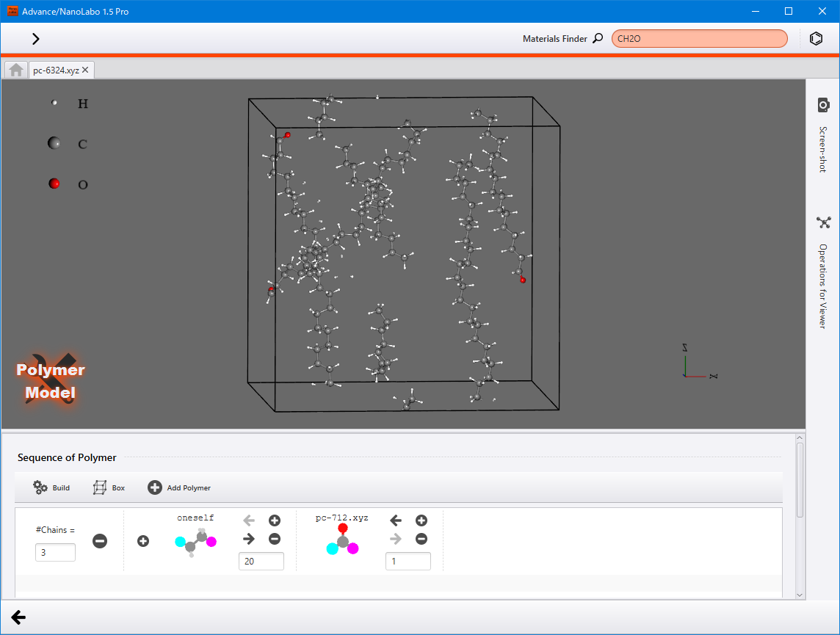The width and height of the screenshot is (840, 635).
Task: Click plus icon for pc-712.xyz monomer
Action: coord(421,520)
